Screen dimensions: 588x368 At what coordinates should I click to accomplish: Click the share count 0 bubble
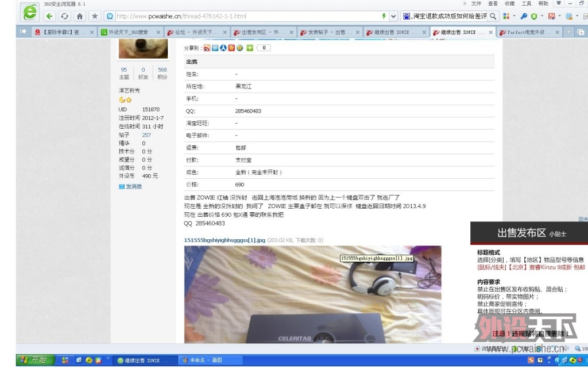pyautogui.click(x=264, y=48)
